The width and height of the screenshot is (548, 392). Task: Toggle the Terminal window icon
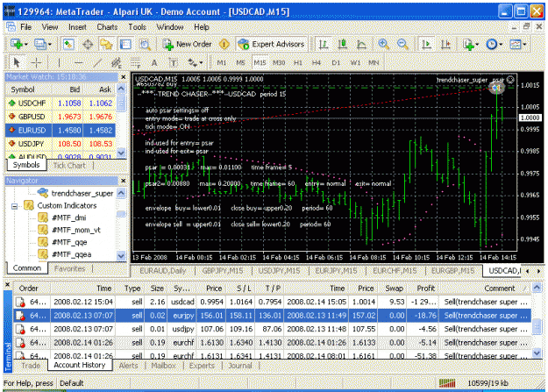[x=125, y=45]
